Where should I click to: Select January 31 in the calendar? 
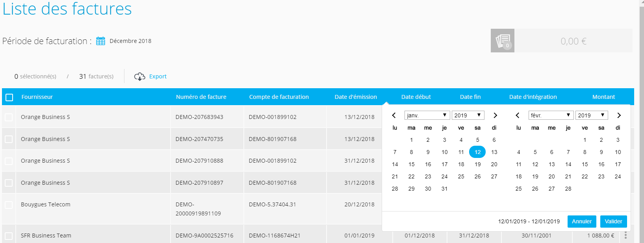(x=444, y=189)
